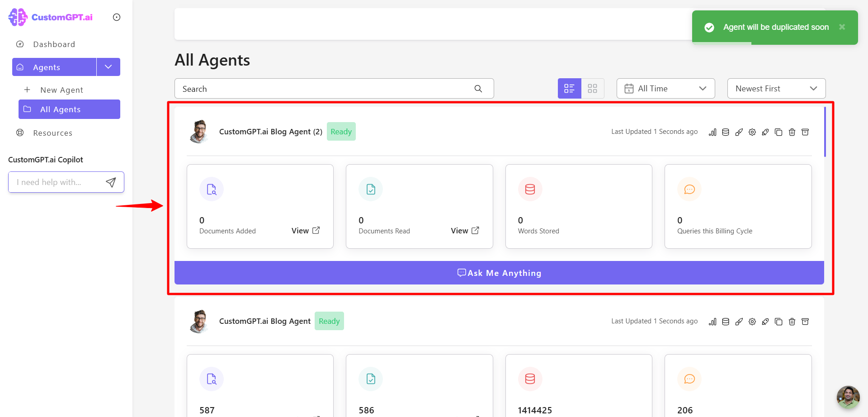Click the All Agents page heading
This screenshot has width=868, height=417.
212,60
